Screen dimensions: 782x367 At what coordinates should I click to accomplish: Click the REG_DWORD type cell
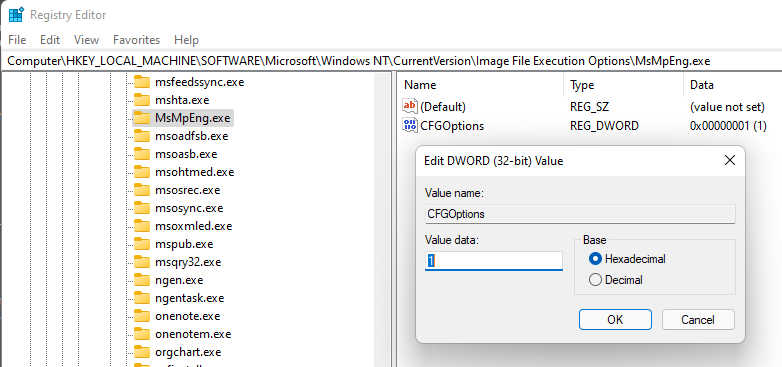click(x=604, y=126)
